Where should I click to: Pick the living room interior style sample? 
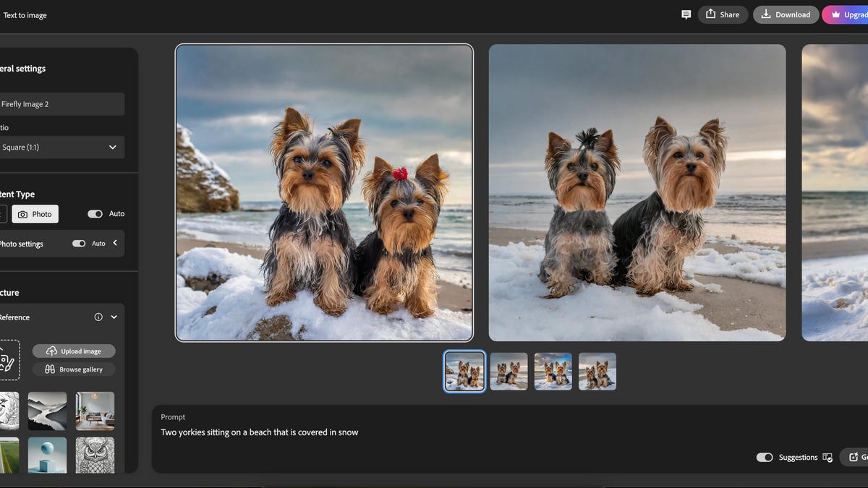coord(95,411)
